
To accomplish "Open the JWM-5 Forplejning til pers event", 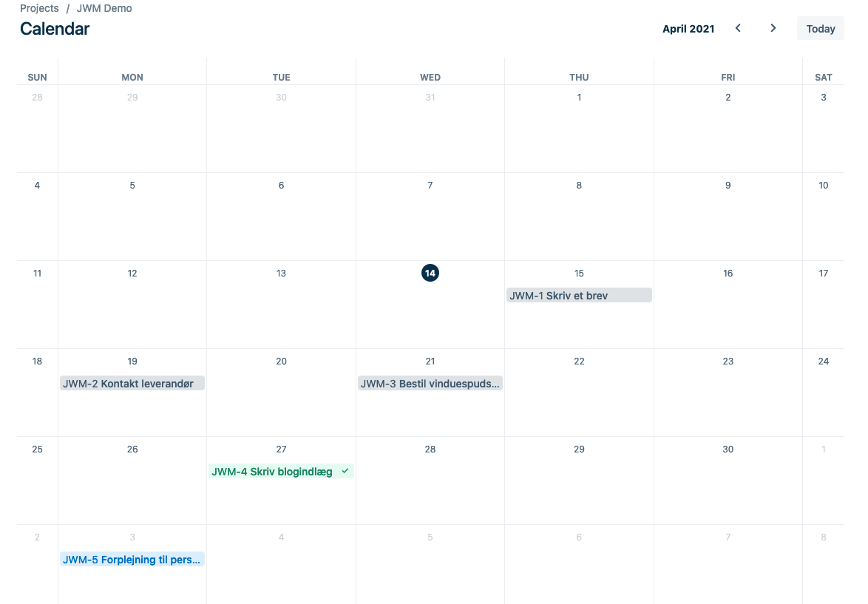I will click(132, 560).
